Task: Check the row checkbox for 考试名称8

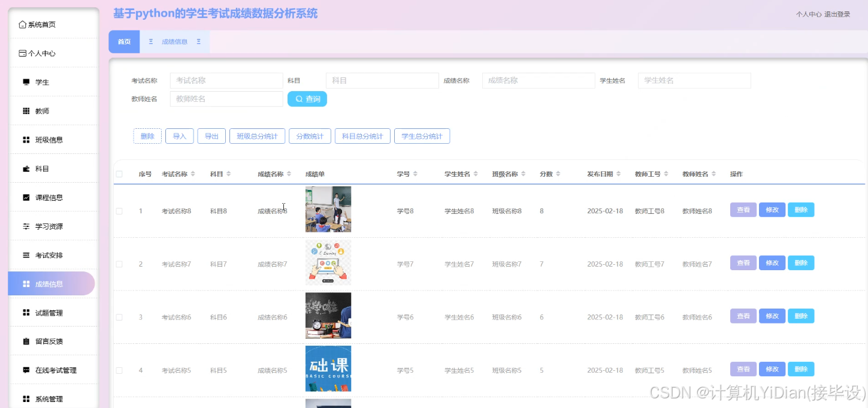Action: [x=119, y=210]
